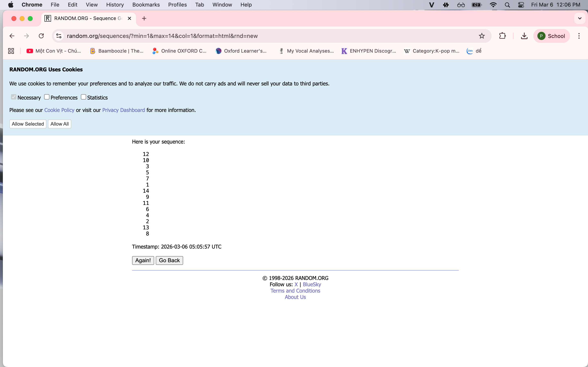Reload the page with the refresh icon
The image size is (588, 367).
coord(41,36)
